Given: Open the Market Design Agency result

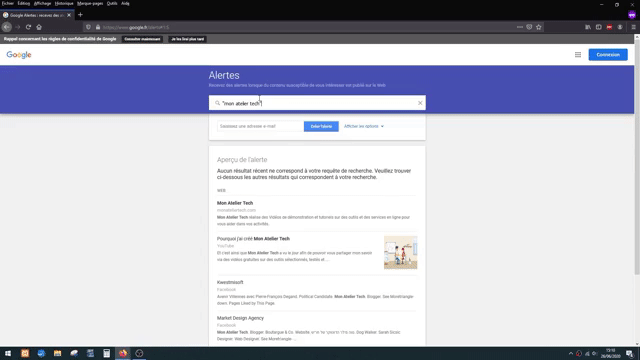Looking at the screenshot, I should pyautogui.click(x=240, y=318).
